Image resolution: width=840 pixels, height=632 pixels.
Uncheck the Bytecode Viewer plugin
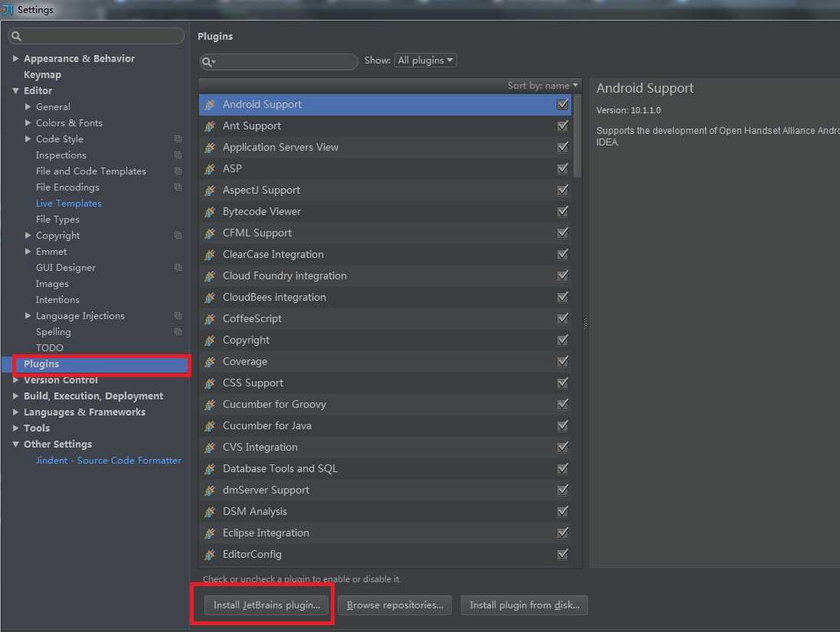point(563,212)
